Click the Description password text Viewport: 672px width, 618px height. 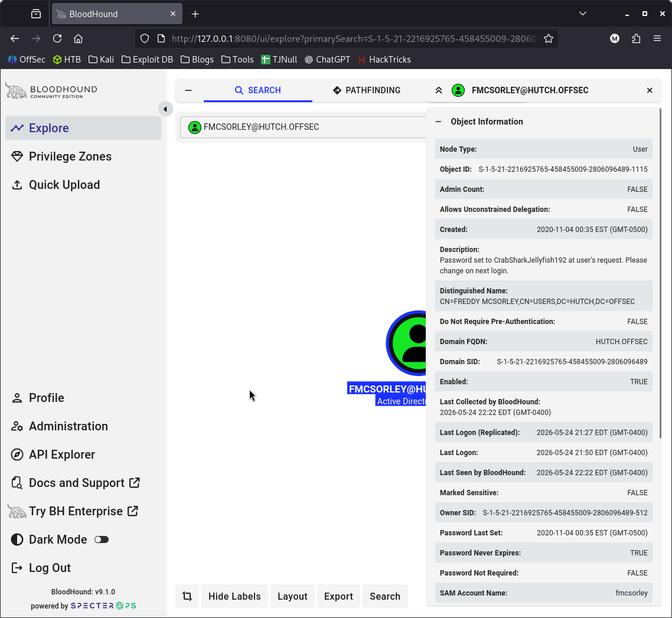543,266
